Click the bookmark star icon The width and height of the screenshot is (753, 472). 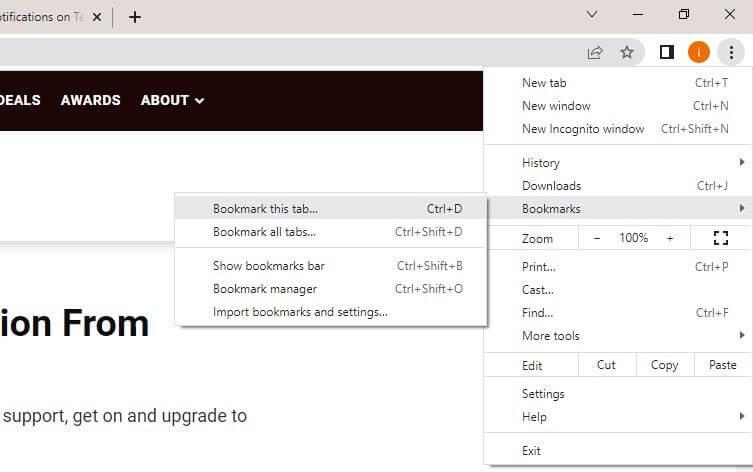tap(627, 52)
